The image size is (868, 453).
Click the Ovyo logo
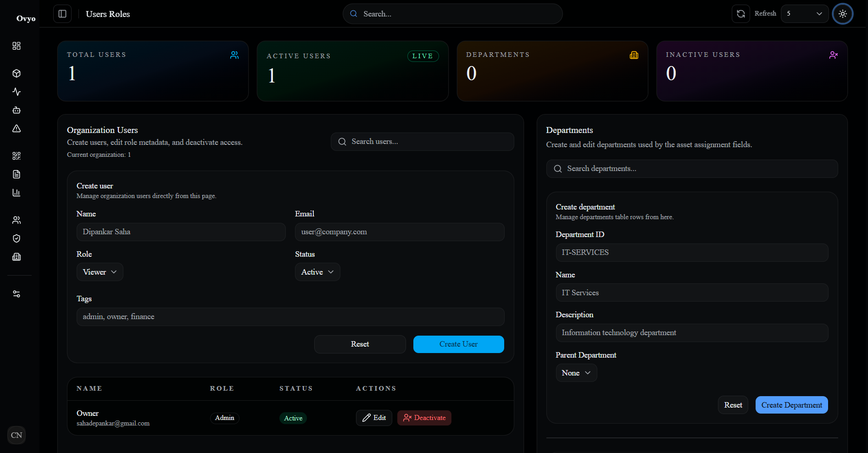pos(26,18)
